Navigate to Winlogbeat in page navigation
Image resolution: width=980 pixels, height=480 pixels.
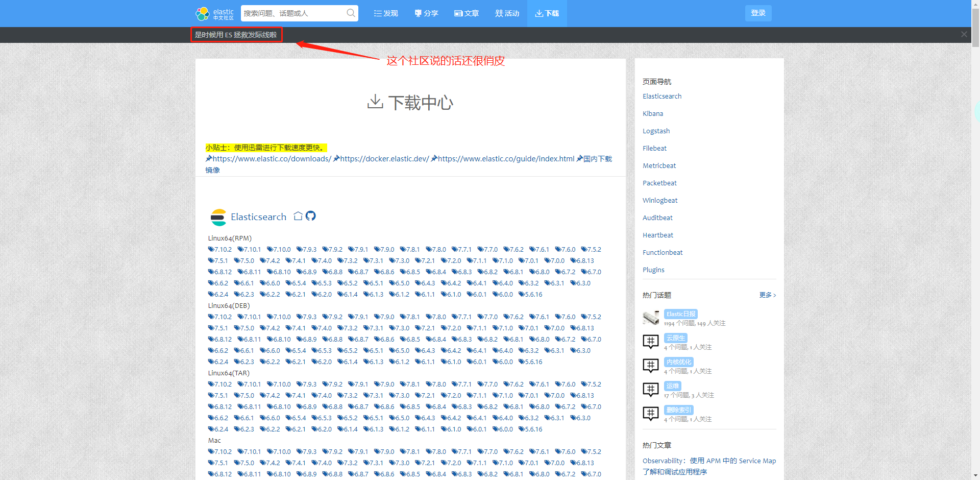tap(660, 200)
